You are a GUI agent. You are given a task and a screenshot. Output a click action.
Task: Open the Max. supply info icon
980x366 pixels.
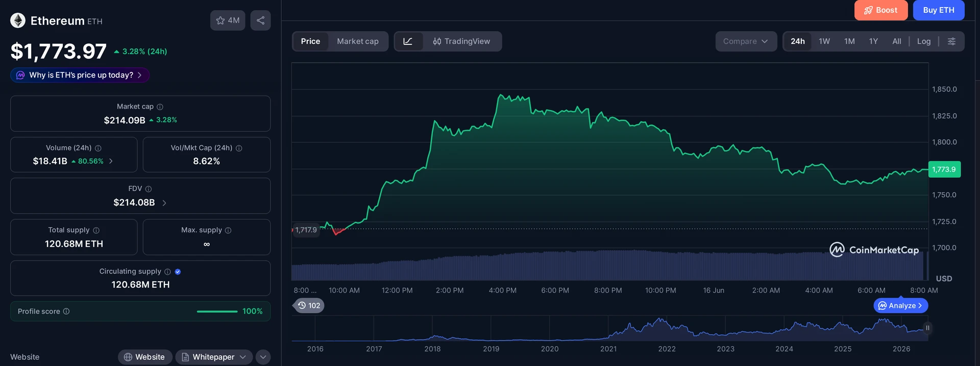coord(228,230)
